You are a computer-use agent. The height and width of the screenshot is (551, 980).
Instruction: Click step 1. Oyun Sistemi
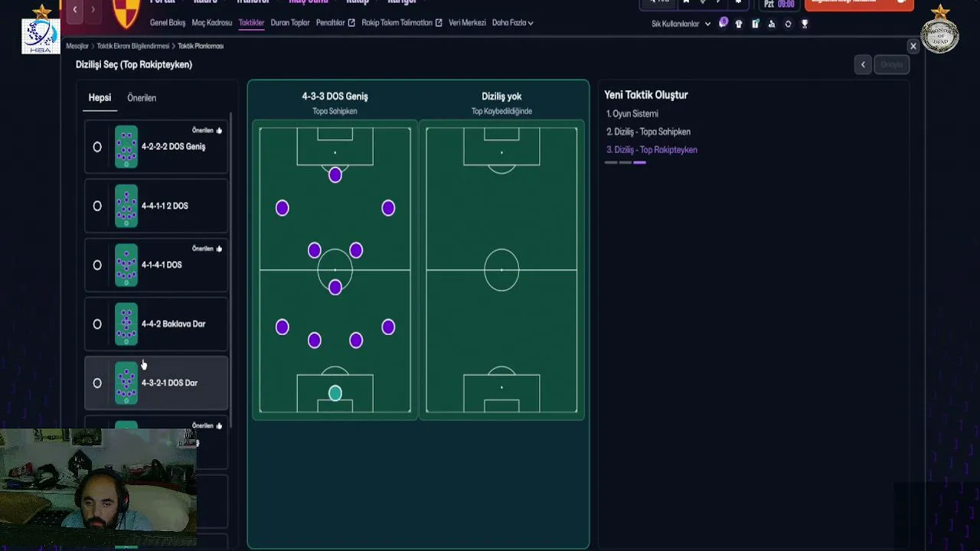[632, 114]
